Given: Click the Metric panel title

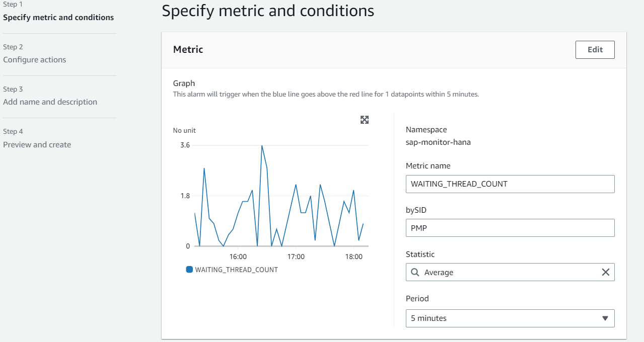Looking at the screenshot, I should tap(188, 49).
